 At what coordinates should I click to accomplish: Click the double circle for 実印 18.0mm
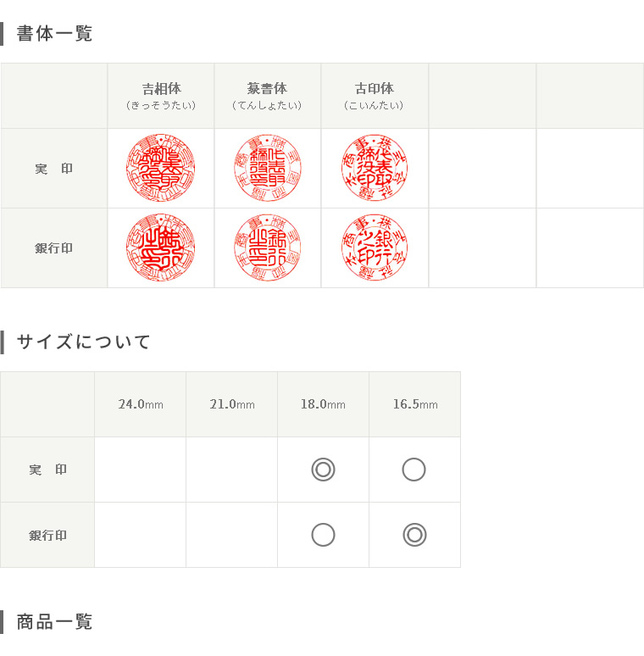pos(323,470)
